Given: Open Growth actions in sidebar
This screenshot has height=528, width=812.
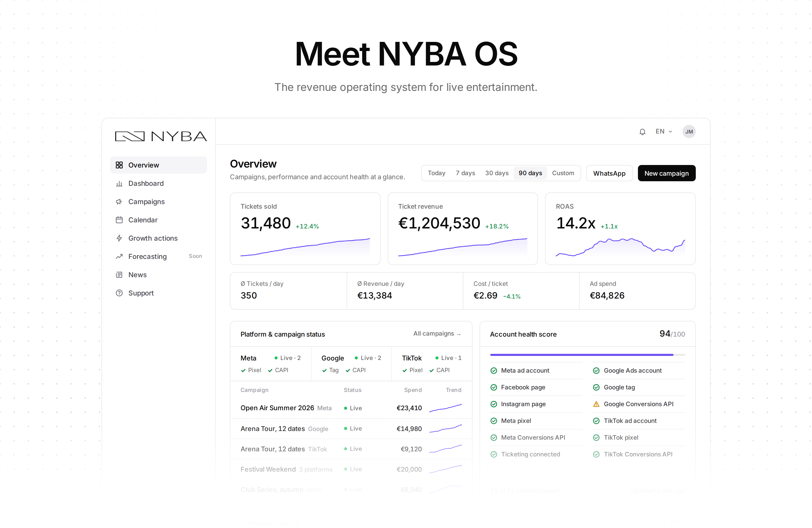Looking at the screenshot, I should 158,238.
